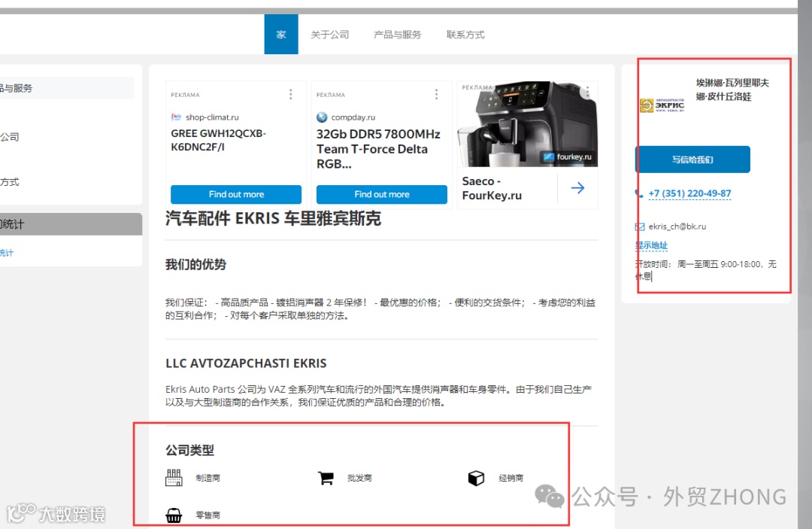Screen dimensions: 812x529
Task: Click LLC AVTOZAPCHASTI EKRIS heading
Action: pos(246,363)
